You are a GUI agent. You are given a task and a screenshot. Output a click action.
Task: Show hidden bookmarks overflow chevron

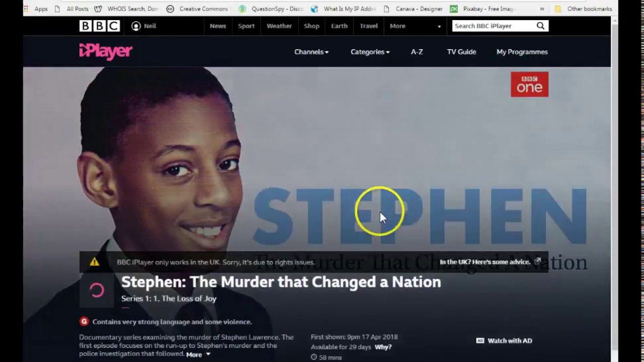541,9
